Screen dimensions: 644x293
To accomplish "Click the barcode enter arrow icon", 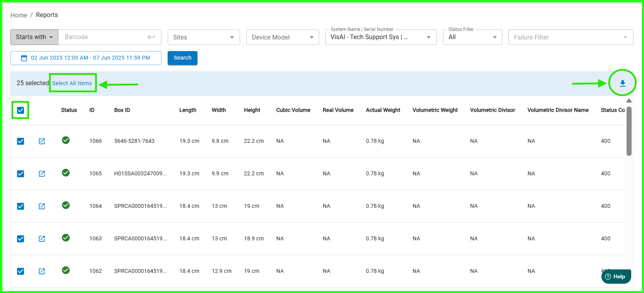I will coord(151,37).
